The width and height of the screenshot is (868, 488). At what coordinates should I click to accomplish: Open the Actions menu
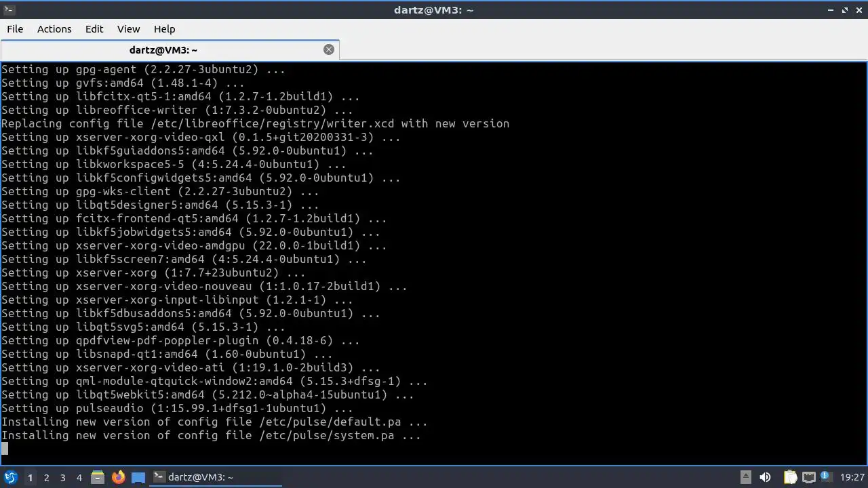coord(54,28)
